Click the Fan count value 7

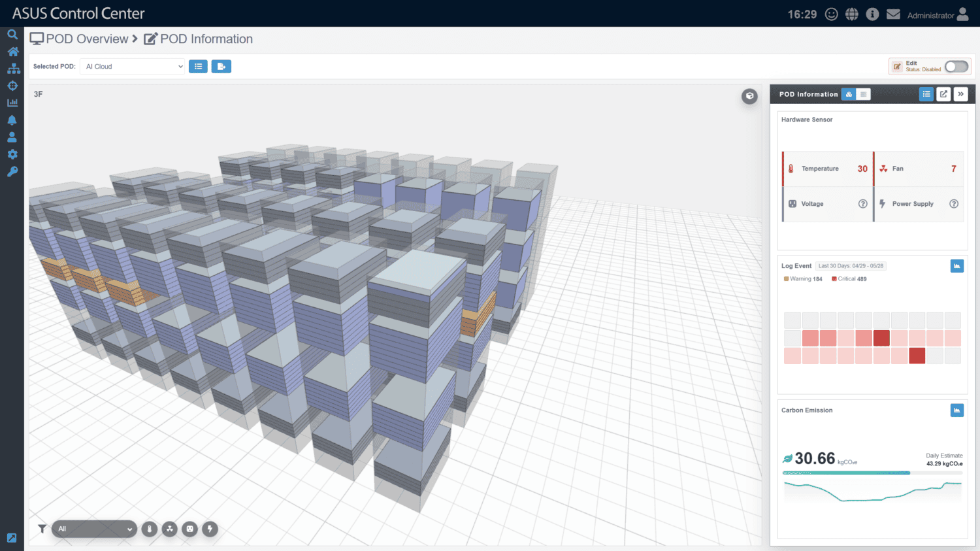[x=954, y=169]
